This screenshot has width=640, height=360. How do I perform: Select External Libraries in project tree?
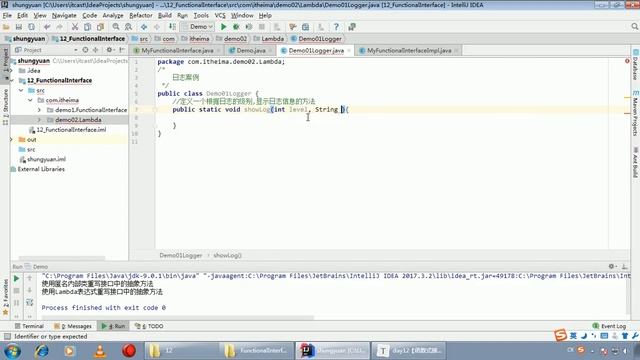click(41, 169)
